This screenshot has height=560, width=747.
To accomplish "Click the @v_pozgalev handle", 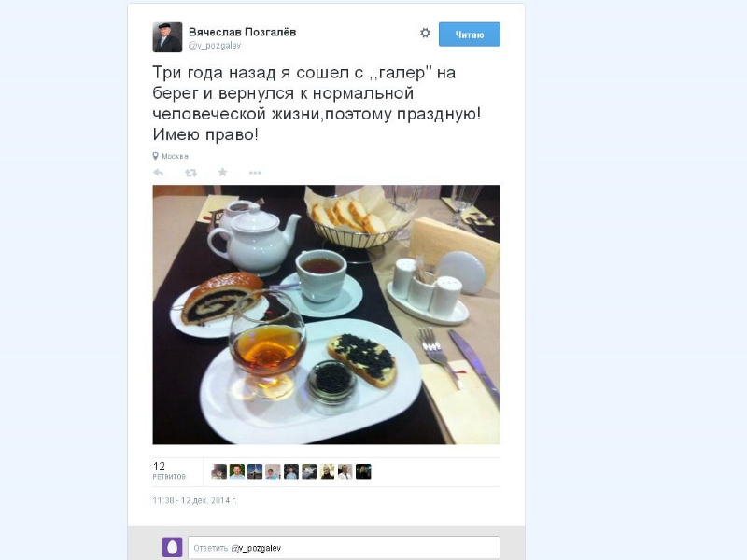I will pyautogui.click(x=215, y=46).
